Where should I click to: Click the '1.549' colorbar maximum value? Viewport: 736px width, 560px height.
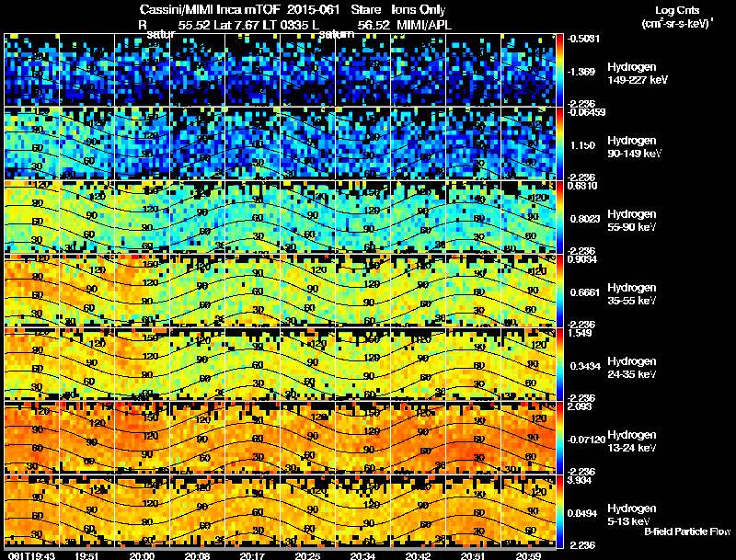[x=580, y=333]
